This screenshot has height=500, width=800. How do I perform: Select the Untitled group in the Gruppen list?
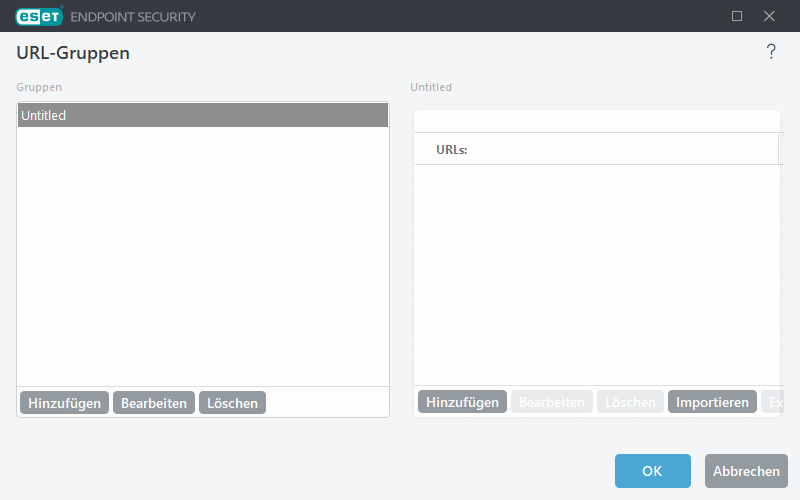coord(203,115)
